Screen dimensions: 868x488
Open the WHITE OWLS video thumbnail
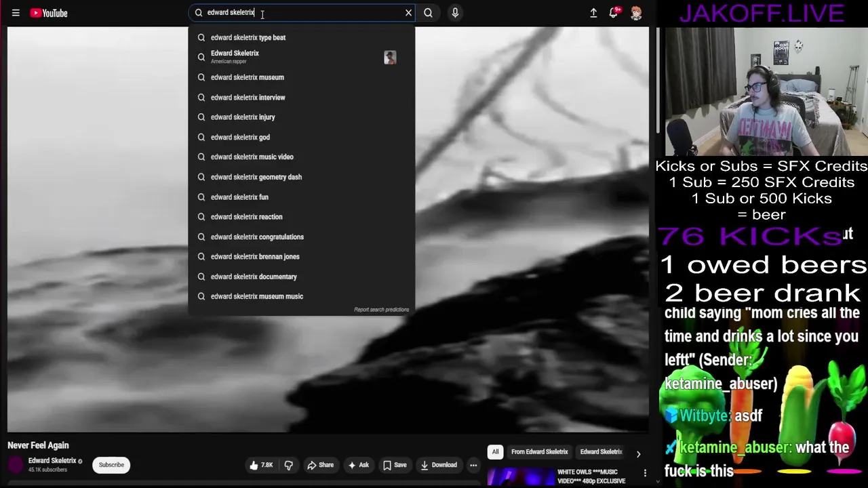pos(521,477)
